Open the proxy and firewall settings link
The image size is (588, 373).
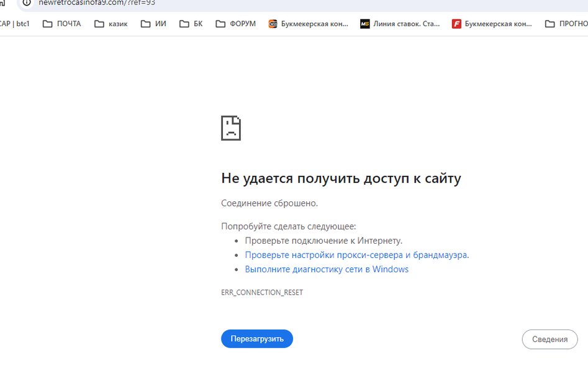(x=356, y=255)
